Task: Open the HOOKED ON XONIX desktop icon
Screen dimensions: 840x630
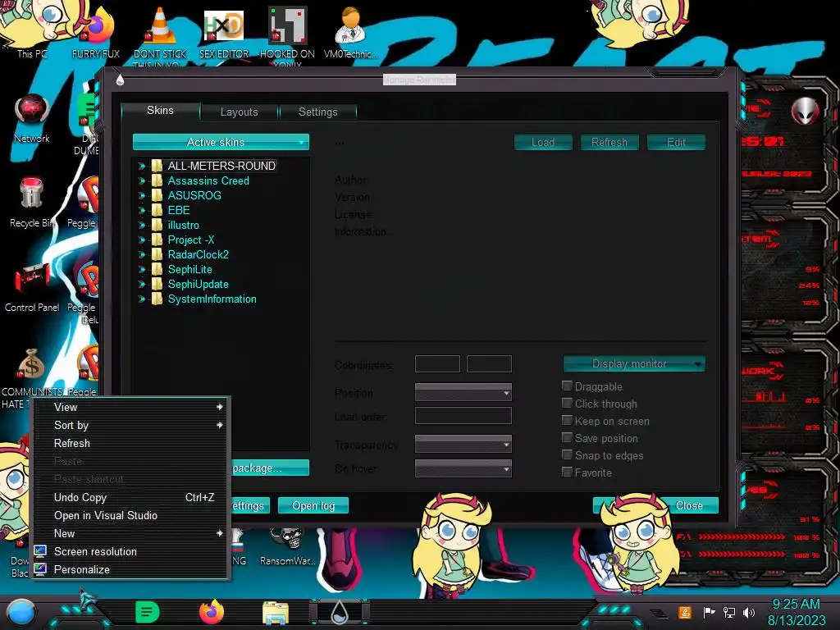Action: [x=287, y=25]
